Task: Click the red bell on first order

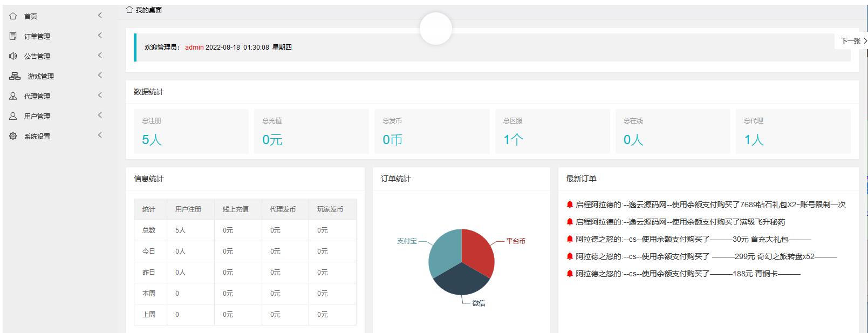Action: tap(570, 205)
